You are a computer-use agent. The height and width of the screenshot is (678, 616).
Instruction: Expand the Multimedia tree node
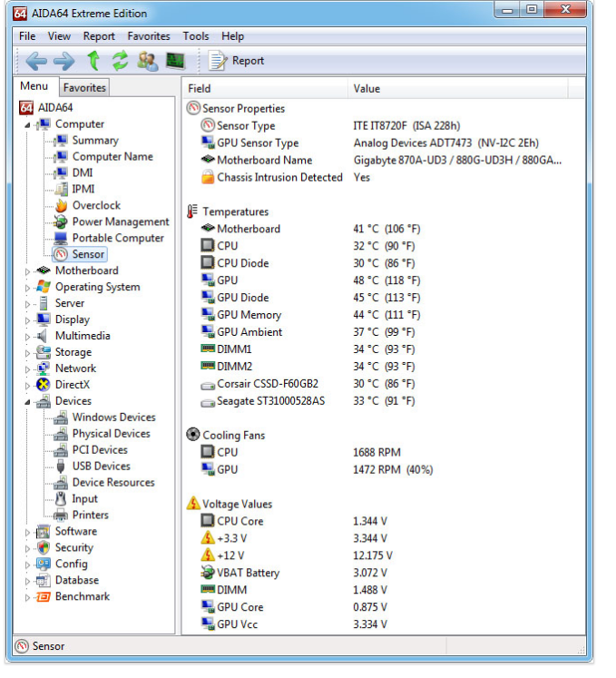pyautogui.click(x=27, y=337)
